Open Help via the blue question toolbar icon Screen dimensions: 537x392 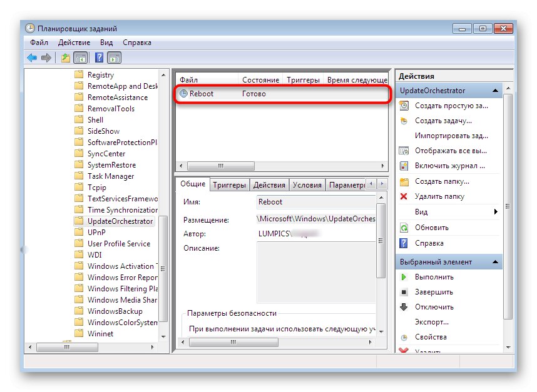point(99,58)
